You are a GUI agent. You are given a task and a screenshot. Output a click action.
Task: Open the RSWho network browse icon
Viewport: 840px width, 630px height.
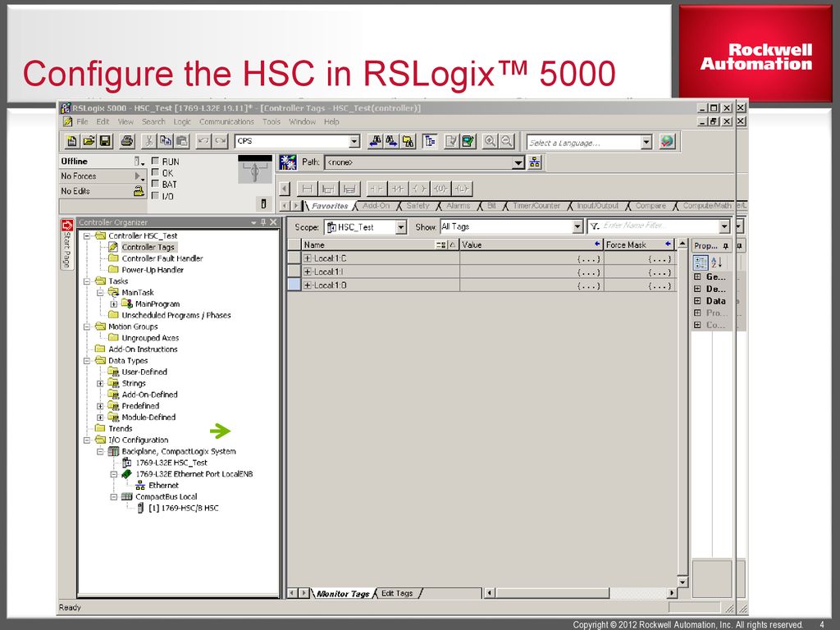[x=535, y=162]
